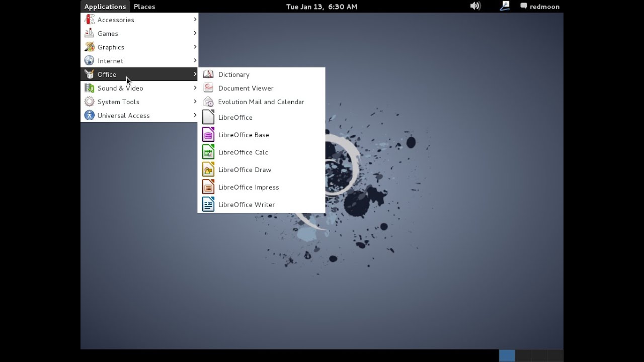Click the volume speaker icon in top panel
Image resolution: width=644 pixels, height=362 pixels.
pos(475,6)
